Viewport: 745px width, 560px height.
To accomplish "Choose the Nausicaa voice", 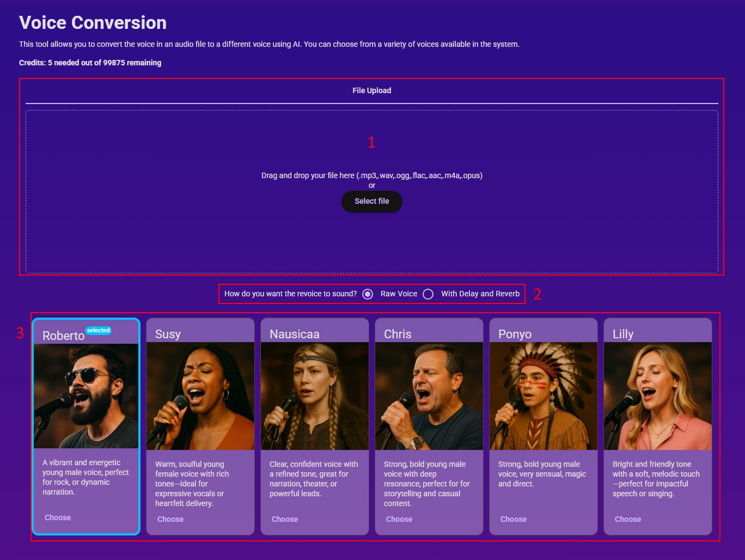I will pos(285,519).
